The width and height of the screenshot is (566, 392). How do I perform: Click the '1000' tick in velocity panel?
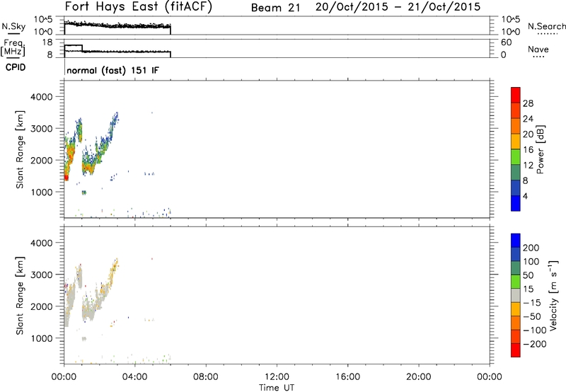coord(41,338)
